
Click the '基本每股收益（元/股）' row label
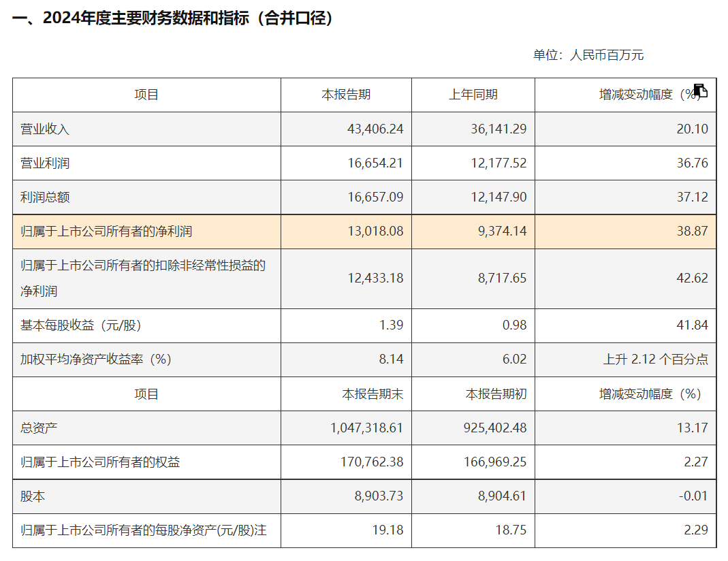(81, 325)
